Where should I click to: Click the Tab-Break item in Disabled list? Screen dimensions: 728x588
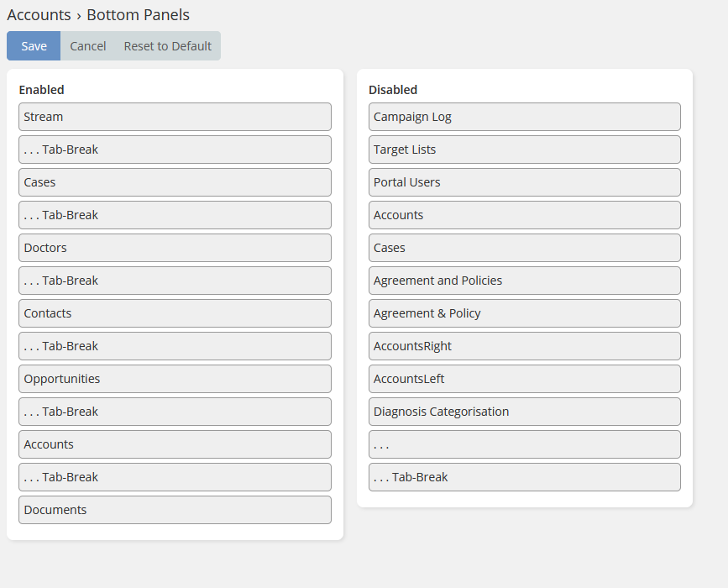tap(524, 477)
